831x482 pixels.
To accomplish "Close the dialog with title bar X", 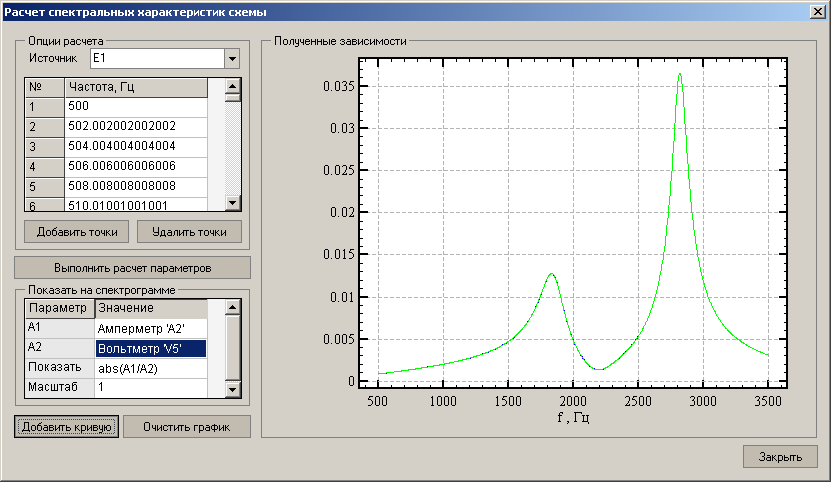I will [817, 11].
